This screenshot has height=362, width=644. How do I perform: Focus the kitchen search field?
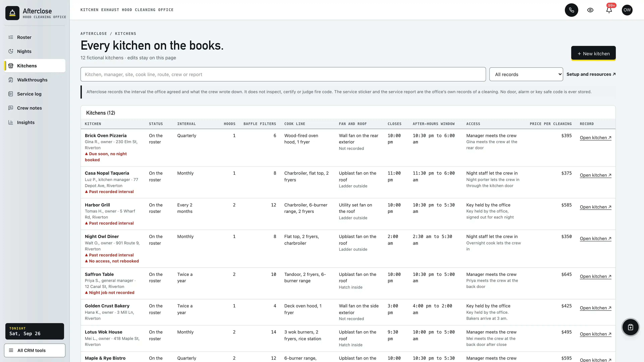click(x=283, y=74)
